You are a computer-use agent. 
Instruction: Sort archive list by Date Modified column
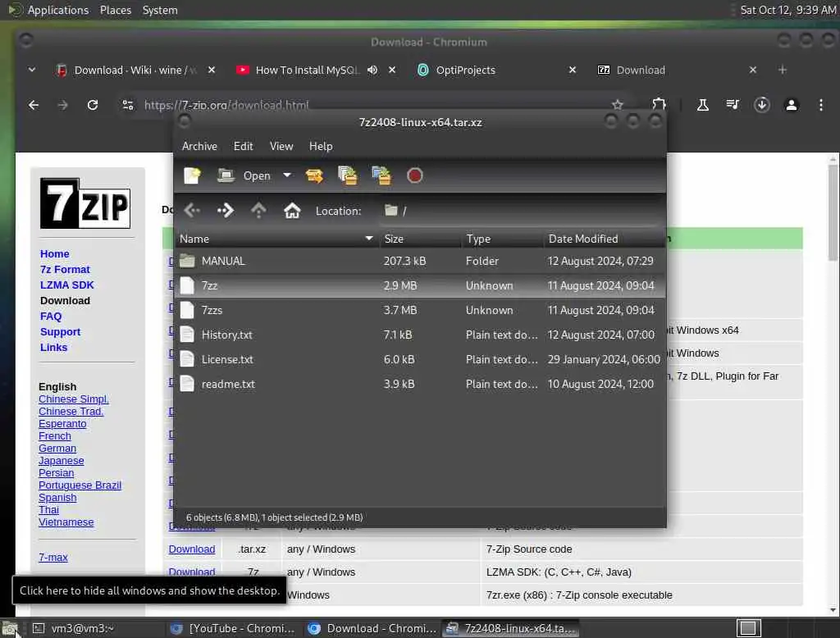pyautogui.click(x=604, y=239)
